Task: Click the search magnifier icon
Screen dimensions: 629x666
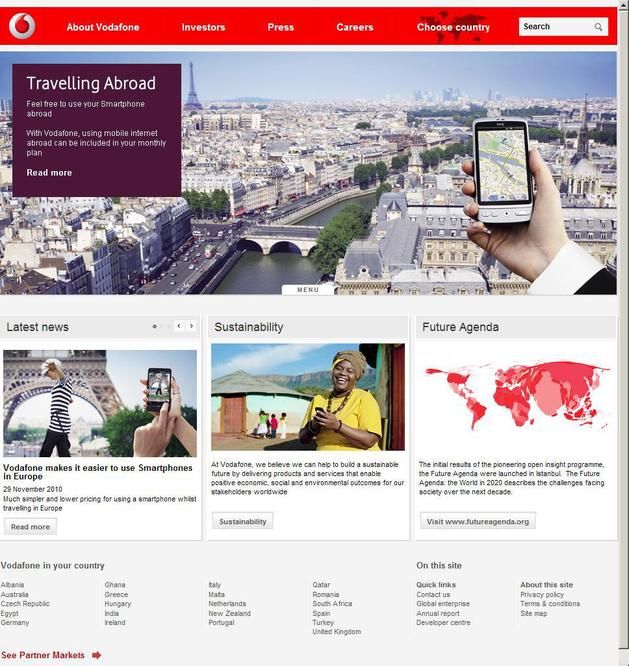Action: (598, 27)
